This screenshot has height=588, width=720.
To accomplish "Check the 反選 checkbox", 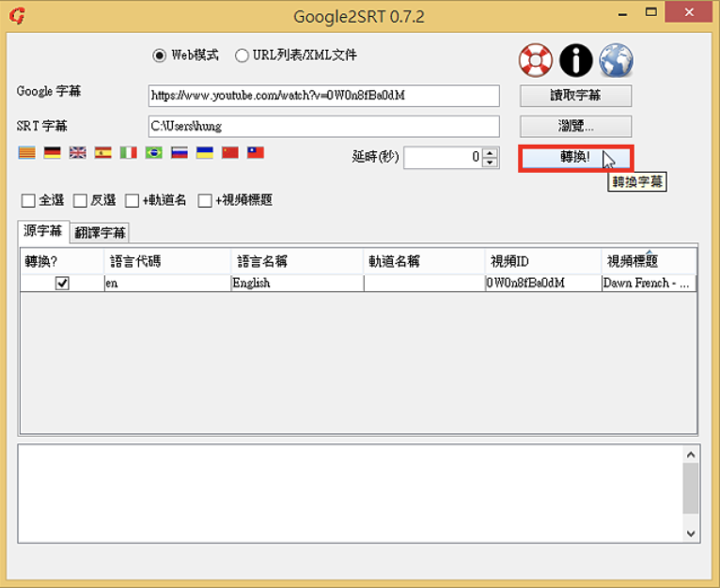I will [80, 201].
